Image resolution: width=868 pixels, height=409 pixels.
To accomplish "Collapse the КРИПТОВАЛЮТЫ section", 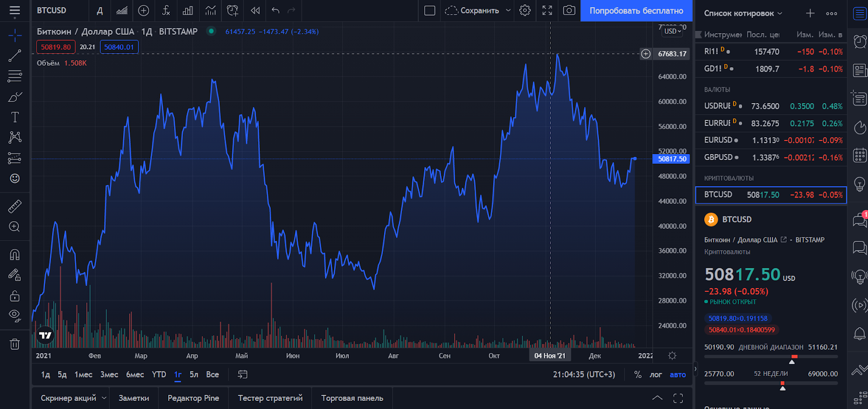I will pyautogui.click(x=729, y=178).
